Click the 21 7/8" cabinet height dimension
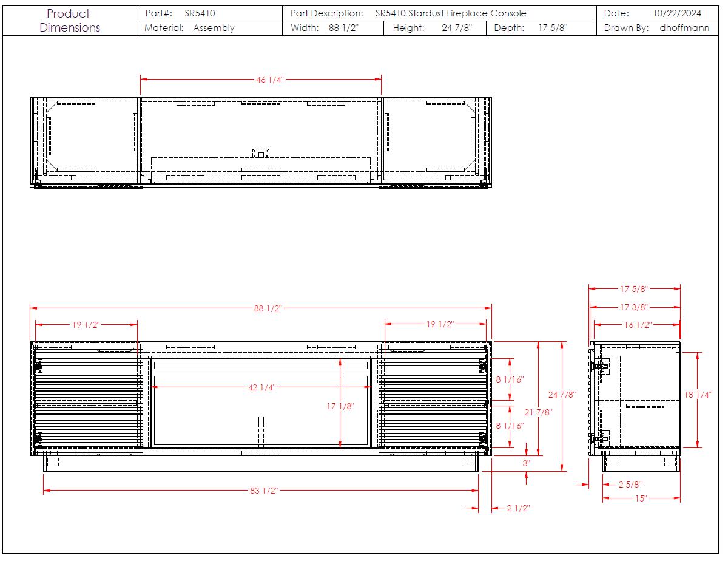 point(538,412)
